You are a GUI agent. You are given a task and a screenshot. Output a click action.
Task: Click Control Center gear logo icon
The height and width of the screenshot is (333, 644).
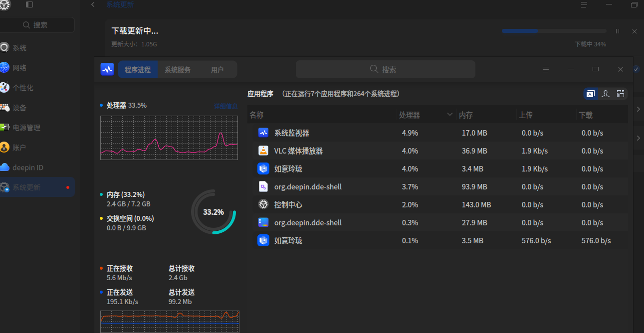(4, 5)
